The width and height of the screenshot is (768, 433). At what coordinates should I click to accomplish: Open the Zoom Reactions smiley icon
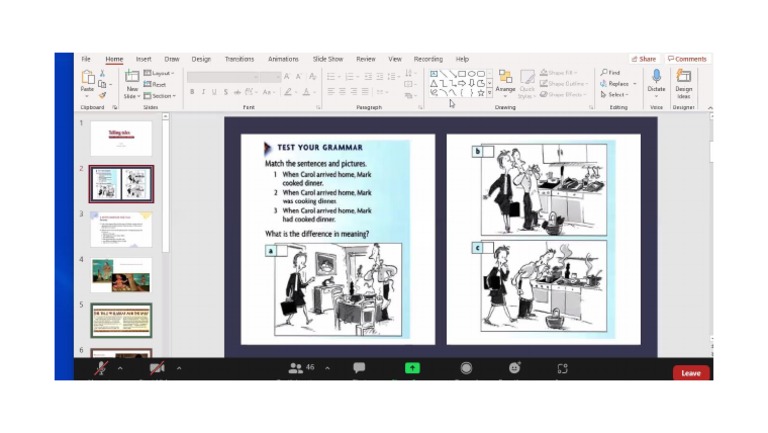(x=514, y=368)
